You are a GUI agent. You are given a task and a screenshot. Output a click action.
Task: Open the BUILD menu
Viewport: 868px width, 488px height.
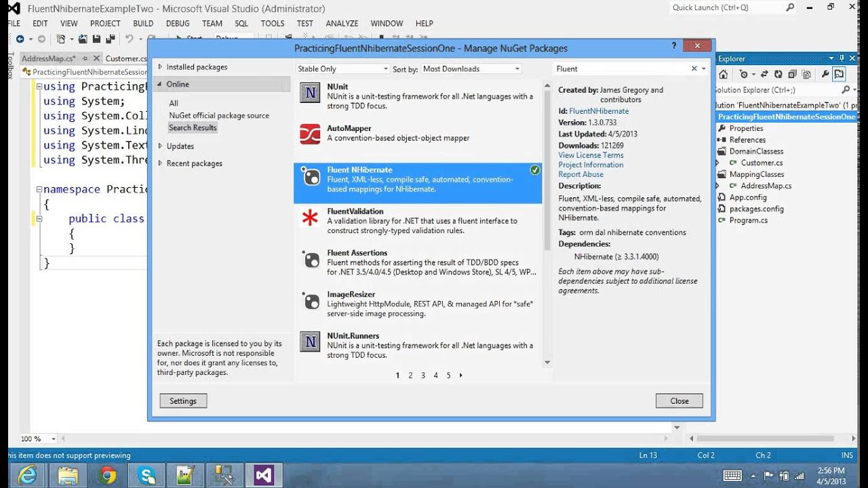tap(143, 23)
